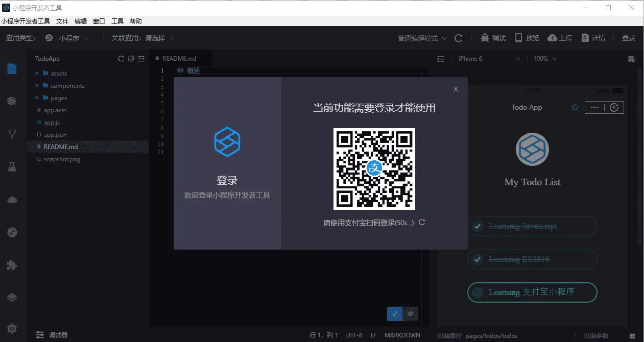Open the code editor sidebar icon
This screenshot has width=644, height=342.
coord(12,68)
